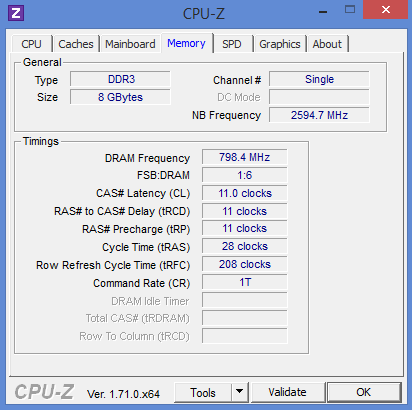Select the SPD tab

(x=232, y=44)
